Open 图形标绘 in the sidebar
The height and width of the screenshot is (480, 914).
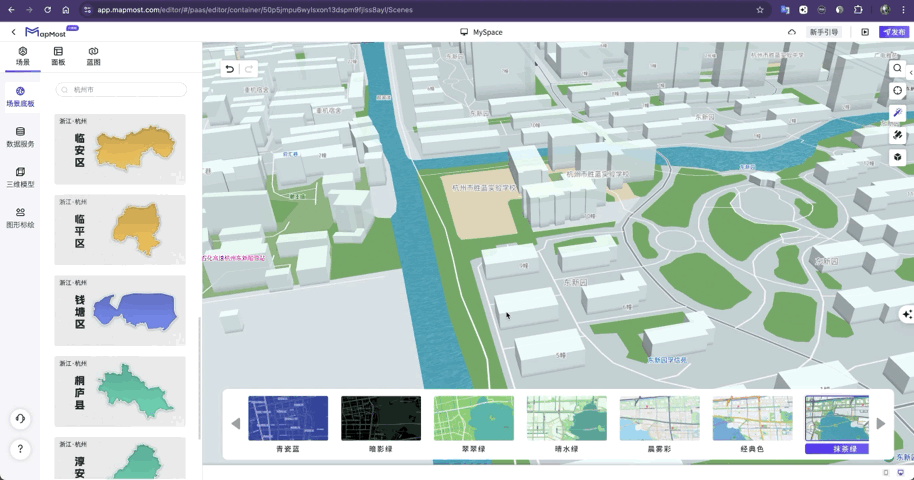[20, 218]
